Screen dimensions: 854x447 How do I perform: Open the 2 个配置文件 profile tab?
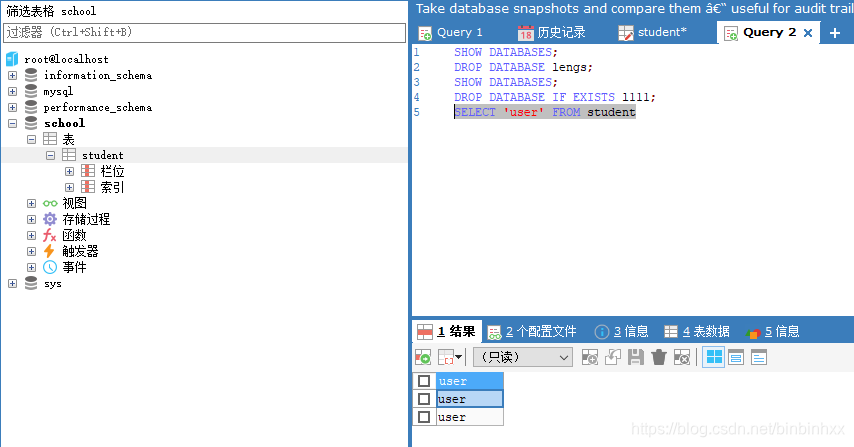coord(532,331)
